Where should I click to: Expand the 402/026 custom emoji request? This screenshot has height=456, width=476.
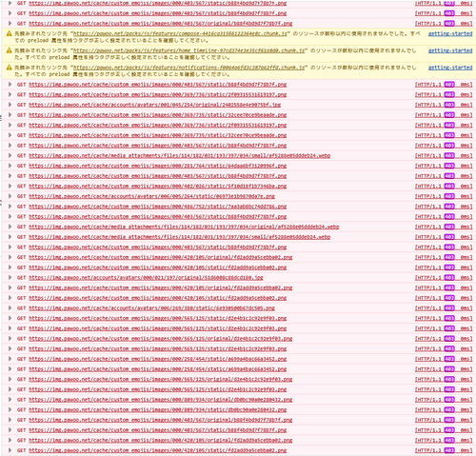[10, 186]
